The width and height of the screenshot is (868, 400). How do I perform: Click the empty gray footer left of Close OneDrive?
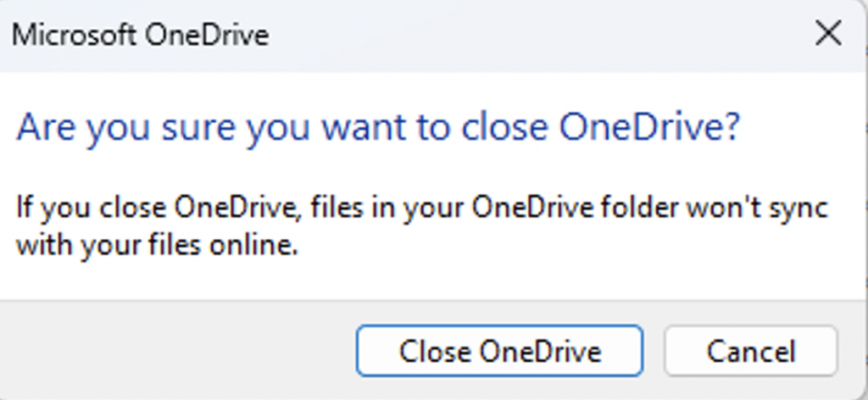click(178, 351)
